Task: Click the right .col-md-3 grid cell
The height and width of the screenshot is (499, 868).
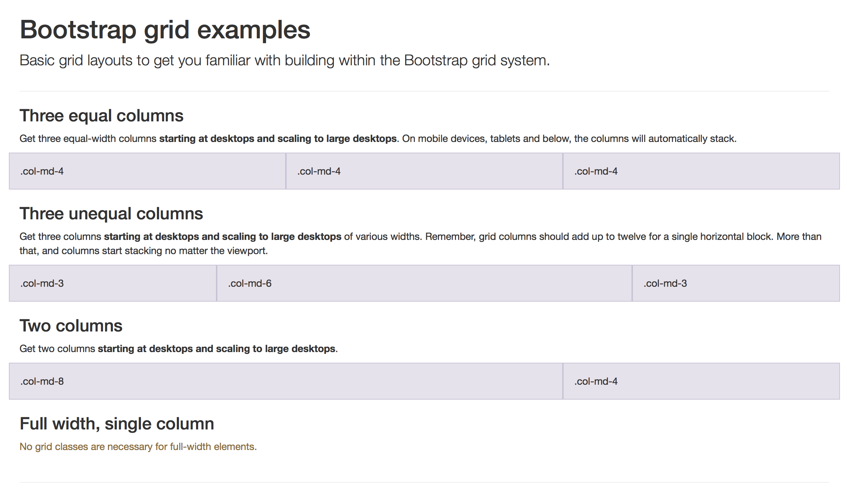Action: [736, 283]
